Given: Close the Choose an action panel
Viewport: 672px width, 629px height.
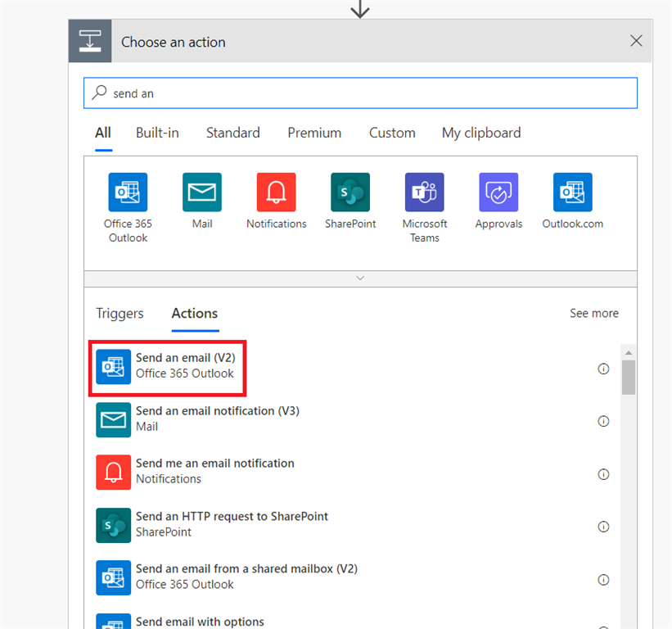Looking at the screenshot, I should coord(636,41).
